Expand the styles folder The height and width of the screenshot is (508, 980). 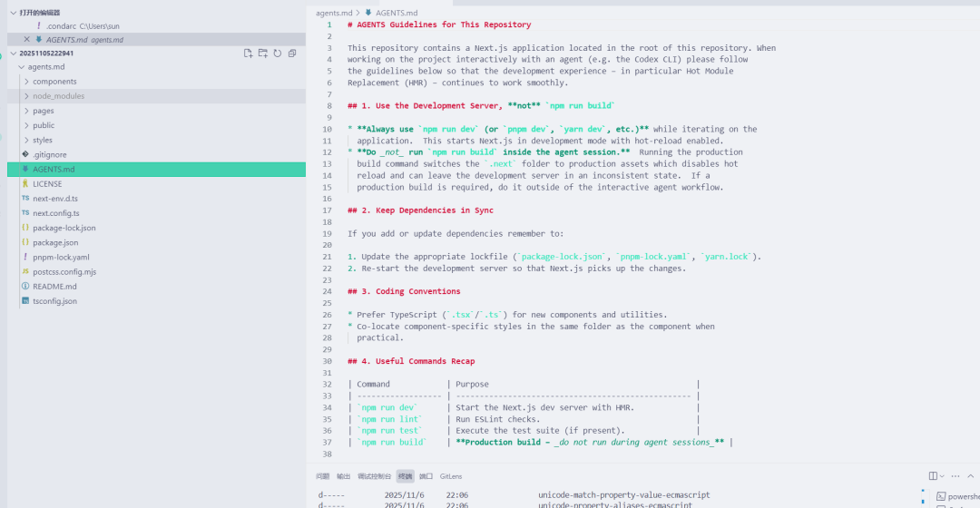pyautogui.click(x=26, y=140)
